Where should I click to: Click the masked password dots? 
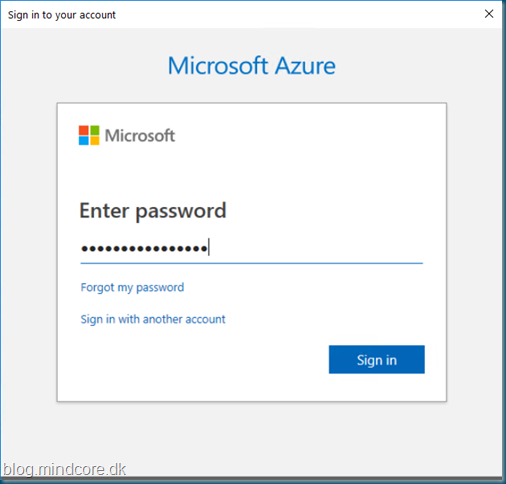[x=144, y=248]
